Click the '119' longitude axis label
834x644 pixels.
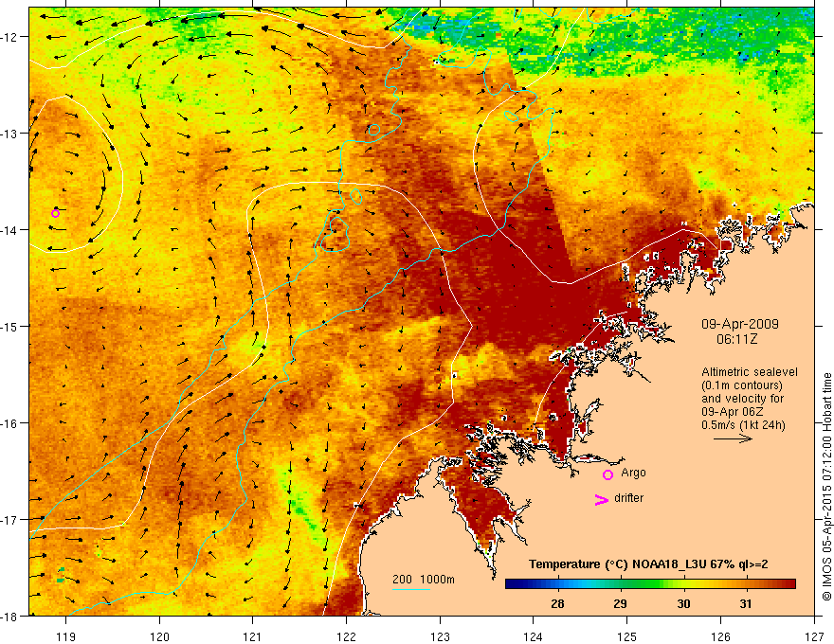[x=66, y=636]
